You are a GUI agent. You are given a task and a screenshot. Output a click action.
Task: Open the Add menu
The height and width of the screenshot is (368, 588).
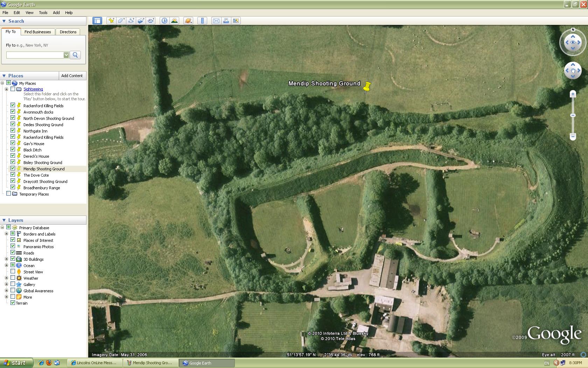tap(56, 13)
